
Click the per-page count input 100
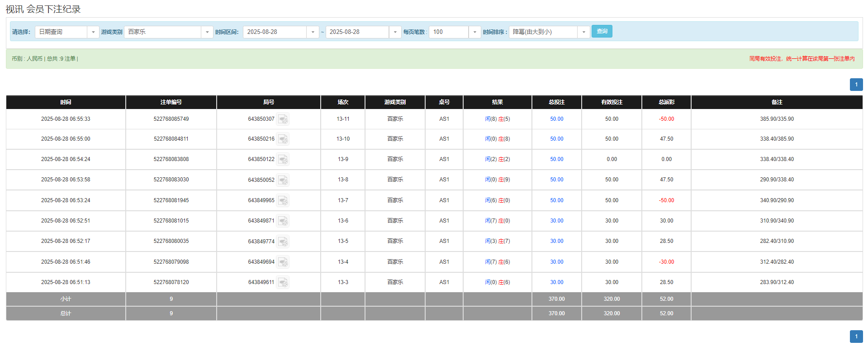coord(449,32)
